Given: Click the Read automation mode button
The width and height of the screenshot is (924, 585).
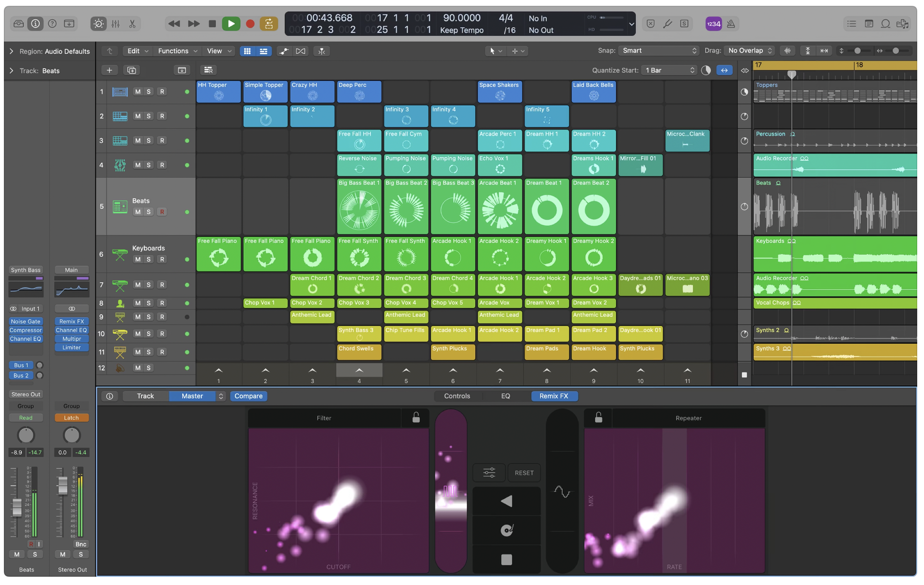Looking at the screenshot, I should pyautogui.click(x=26, y=417).
